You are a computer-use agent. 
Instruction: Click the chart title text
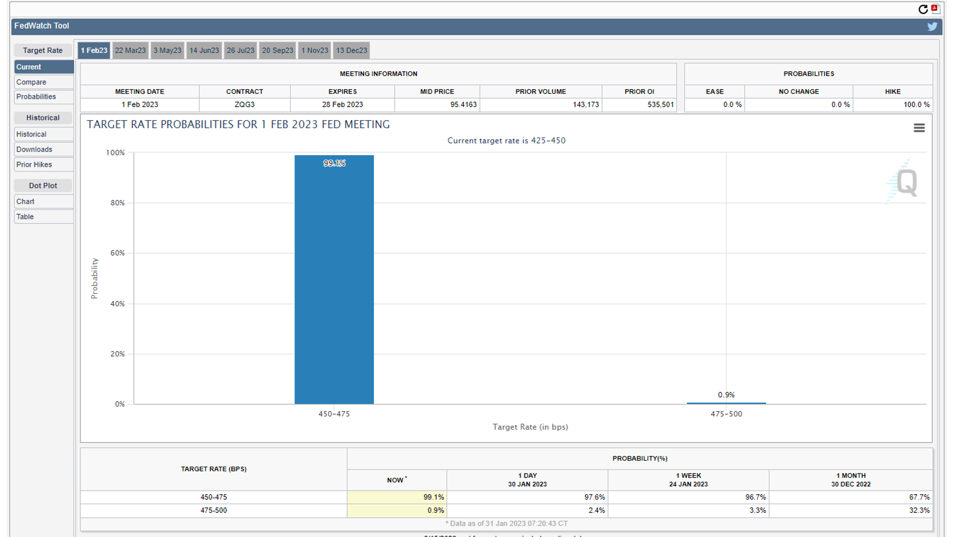point(238,125)
